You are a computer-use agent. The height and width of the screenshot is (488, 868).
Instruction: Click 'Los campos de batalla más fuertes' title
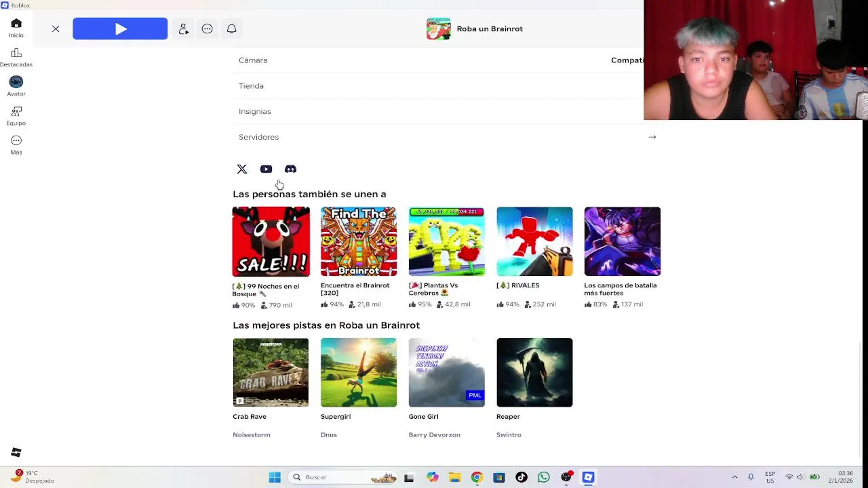620,289
